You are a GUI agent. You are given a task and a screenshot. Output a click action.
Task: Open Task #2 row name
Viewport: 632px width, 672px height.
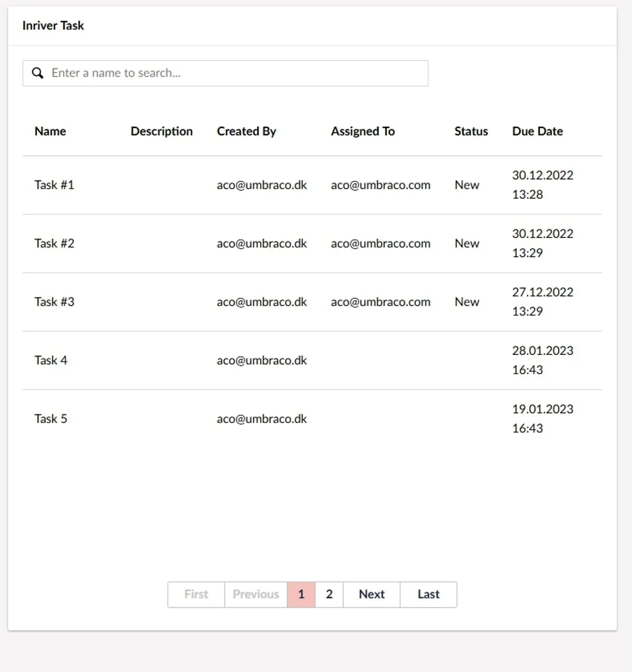[54, 244]
